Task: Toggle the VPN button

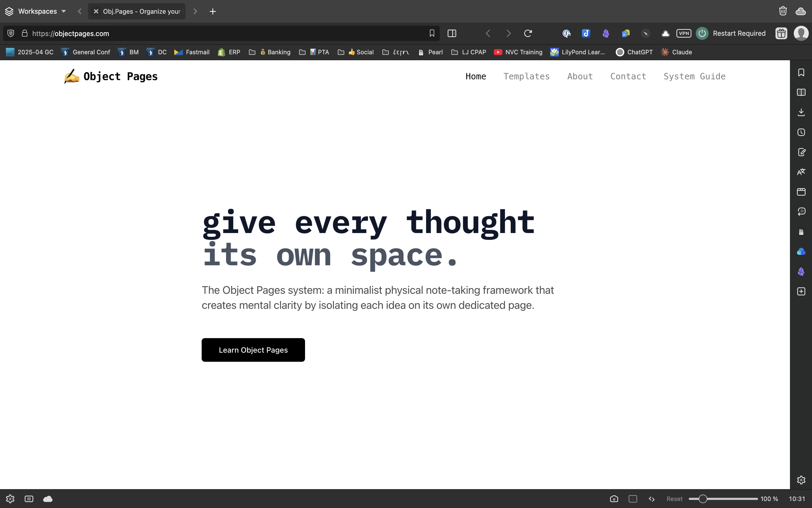Action: point(683,33)
